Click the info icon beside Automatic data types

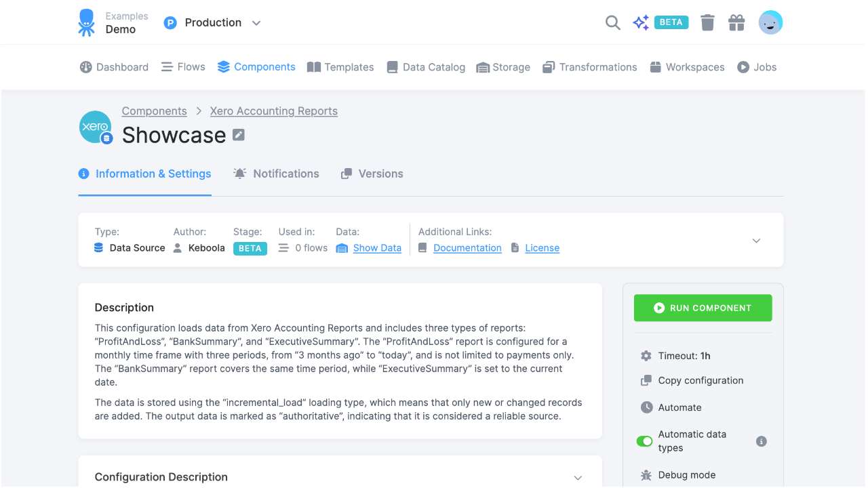761,441
